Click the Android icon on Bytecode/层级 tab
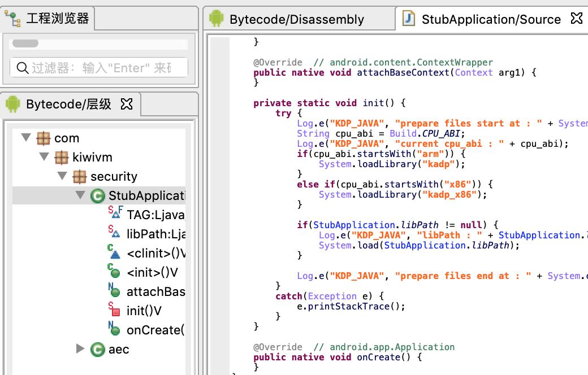 13,104
